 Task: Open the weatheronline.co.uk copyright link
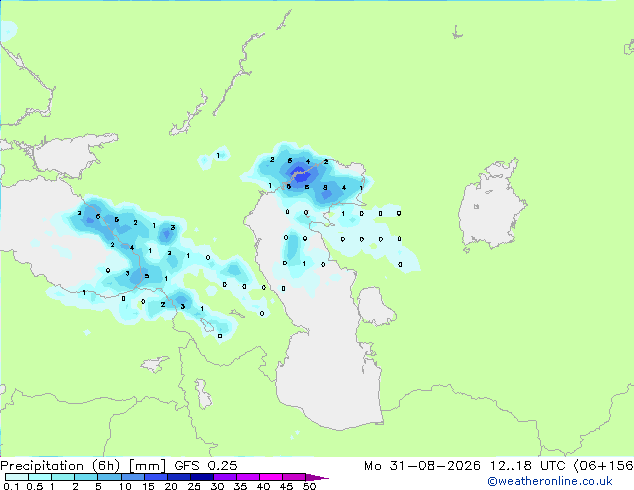point(550,481)
